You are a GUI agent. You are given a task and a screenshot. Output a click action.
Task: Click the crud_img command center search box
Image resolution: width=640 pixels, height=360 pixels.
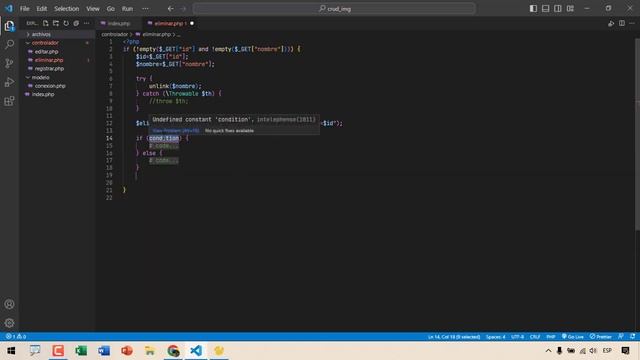(334, 9)
